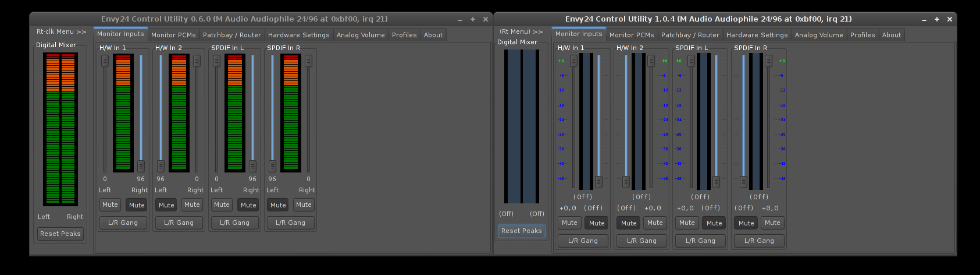The height and width of the screenshot is (275, 980).
Task: Click Reset Peaks in 1.0.4 window
Action: pos(521,231)
